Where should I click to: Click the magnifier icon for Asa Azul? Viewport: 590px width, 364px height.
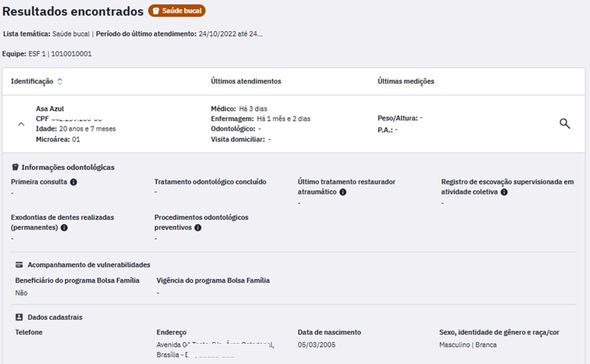point(565,123)
